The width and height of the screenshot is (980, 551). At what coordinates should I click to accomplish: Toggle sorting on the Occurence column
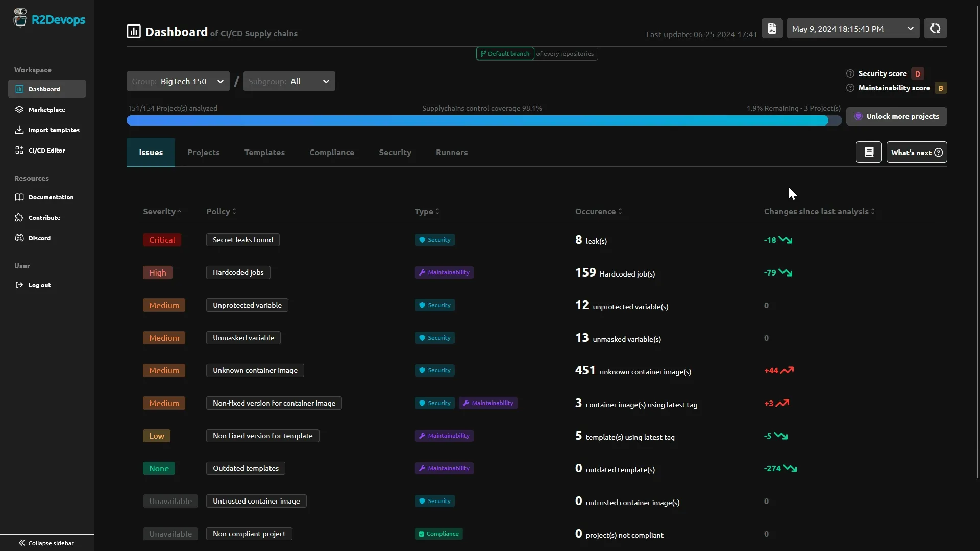click(598, 211)
